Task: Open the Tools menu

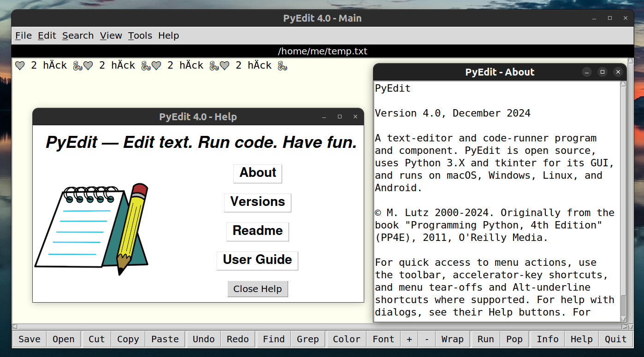Action: (140, 35)
